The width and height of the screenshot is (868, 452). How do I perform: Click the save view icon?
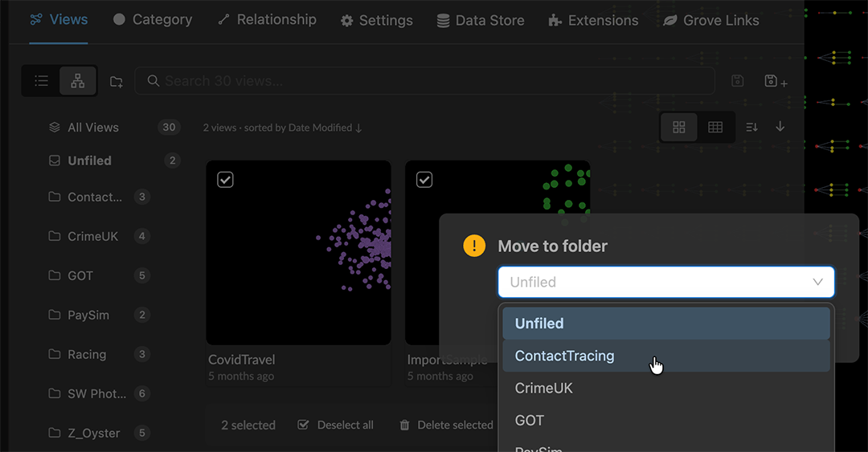(x=737, y=81)
